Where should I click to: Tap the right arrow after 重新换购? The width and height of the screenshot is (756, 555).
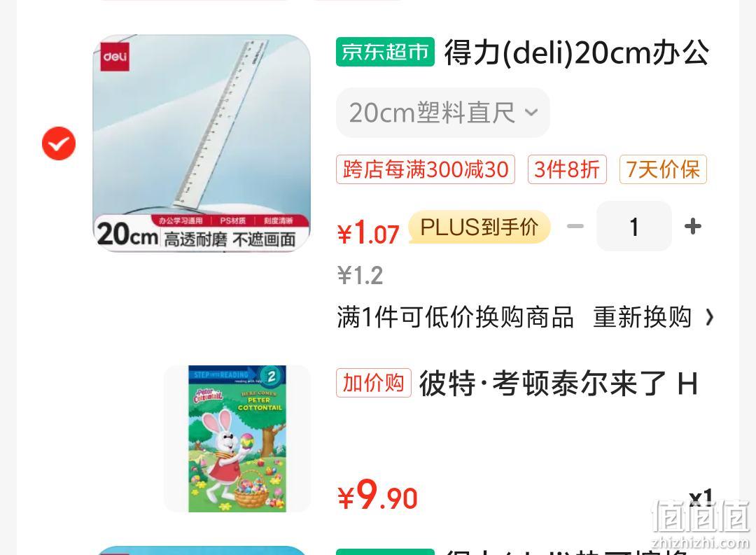(x=709, y=317)
